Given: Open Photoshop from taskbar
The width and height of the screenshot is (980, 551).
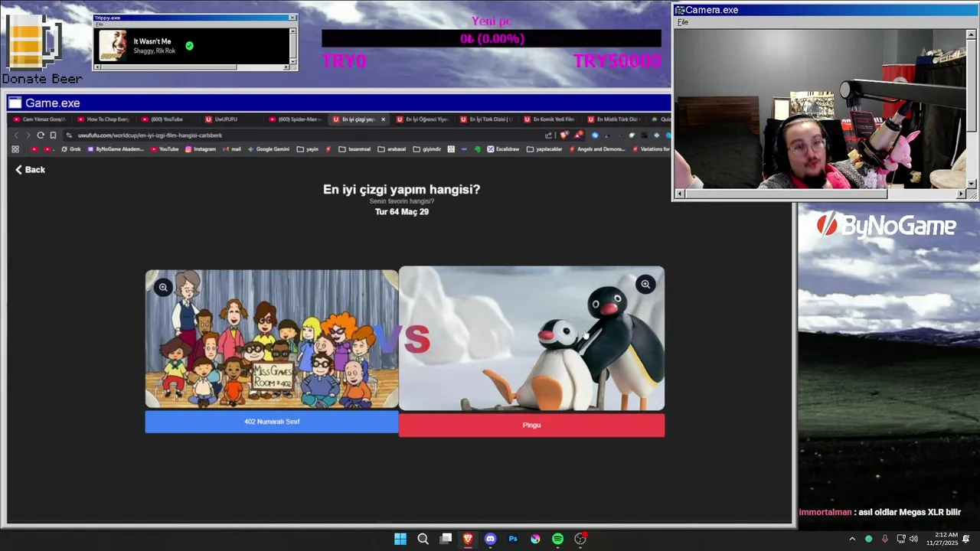Looking at the screenshot, I should [x=513, y=539].
